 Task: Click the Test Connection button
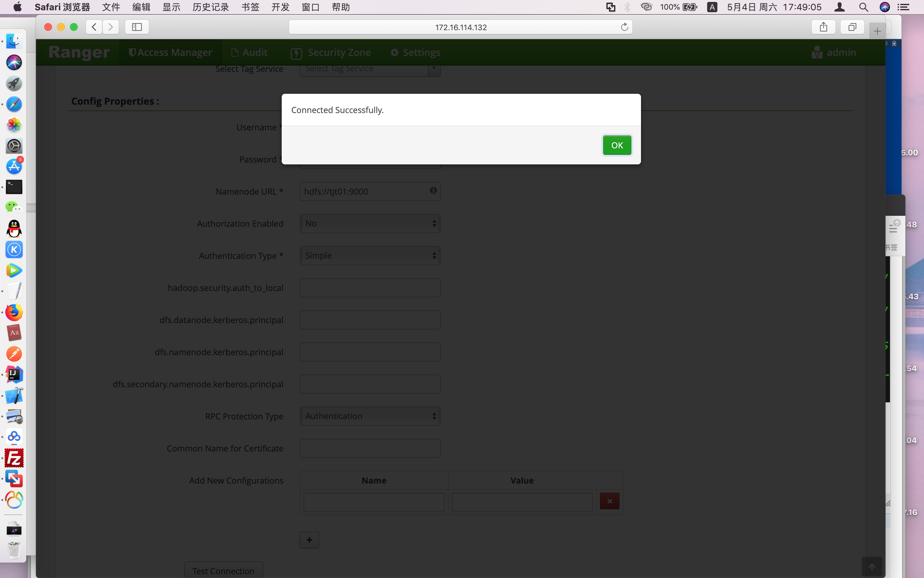[223, 570]
